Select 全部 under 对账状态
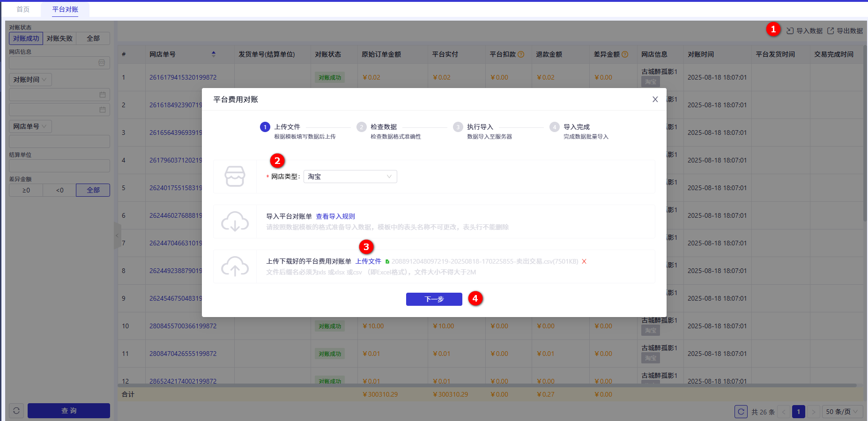This screenshot has width=868, height=421. click(93, 38)
